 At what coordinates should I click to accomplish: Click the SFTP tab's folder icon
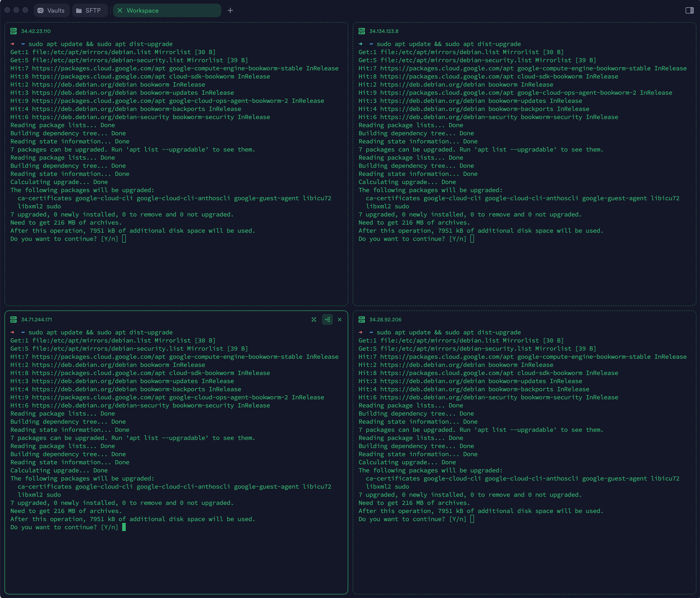click(79, 11)
